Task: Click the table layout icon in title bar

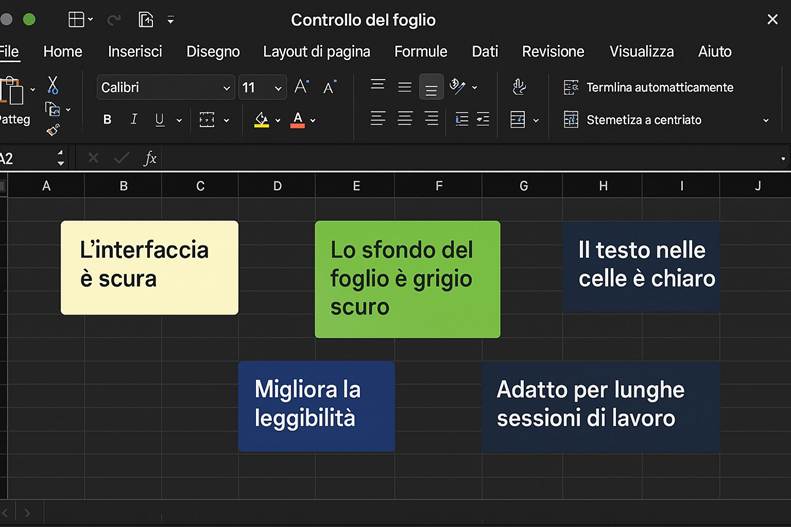Action: (76, 19)
